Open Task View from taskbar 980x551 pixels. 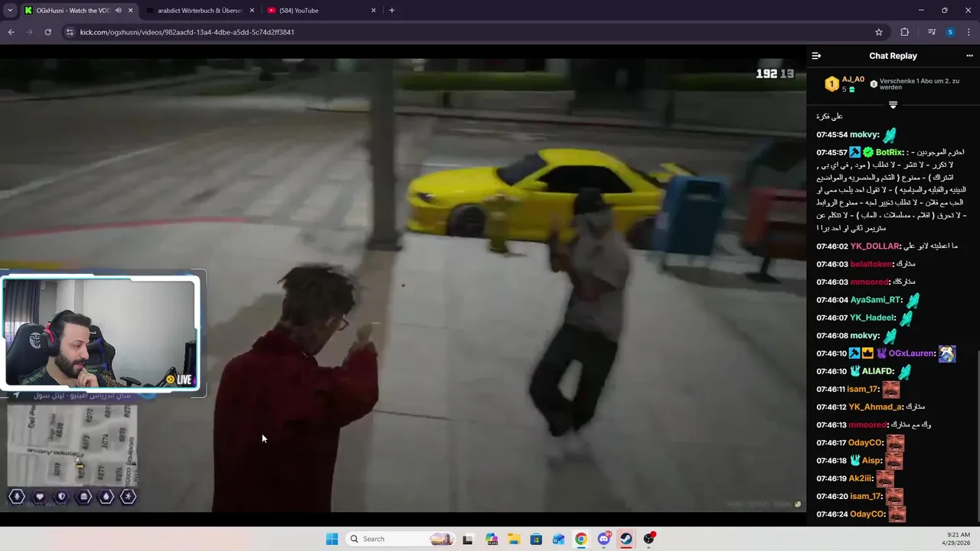click(467, 539)
